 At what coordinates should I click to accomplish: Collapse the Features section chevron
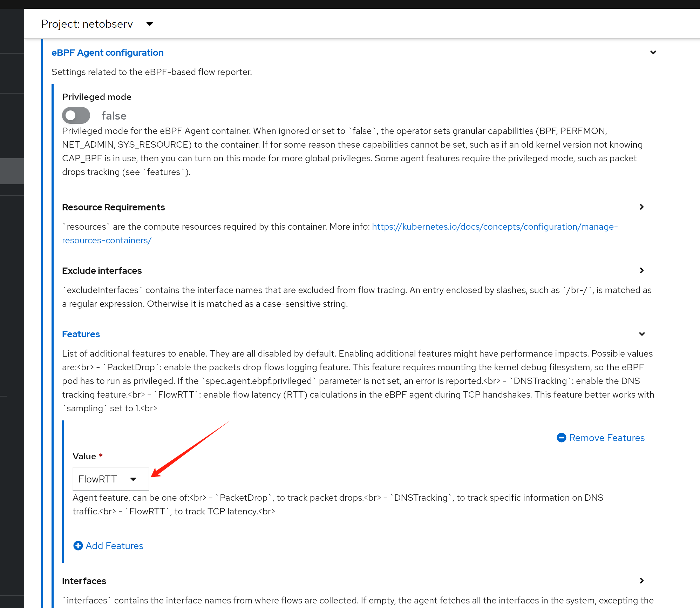pyautogui.click(x=641, y=334)
